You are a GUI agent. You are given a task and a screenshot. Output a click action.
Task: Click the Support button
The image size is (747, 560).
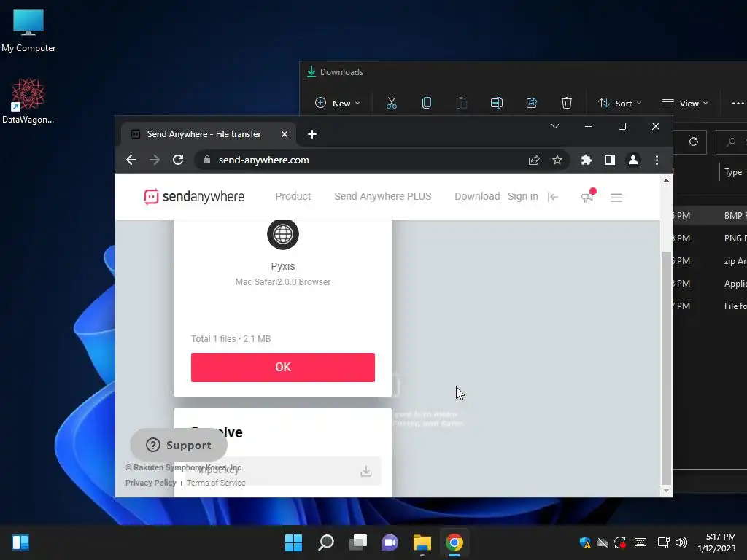(x=179, y=445)
